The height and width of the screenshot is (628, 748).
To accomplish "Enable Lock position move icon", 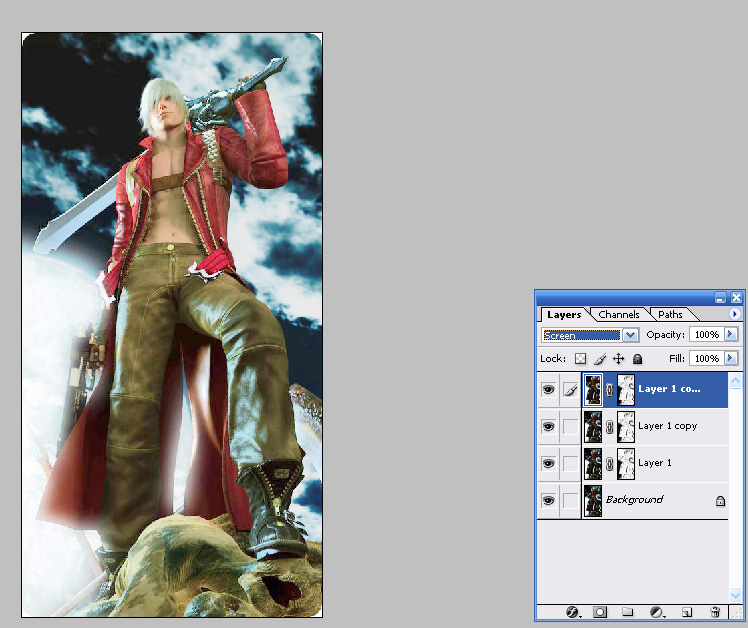I will tap(618, 358).
